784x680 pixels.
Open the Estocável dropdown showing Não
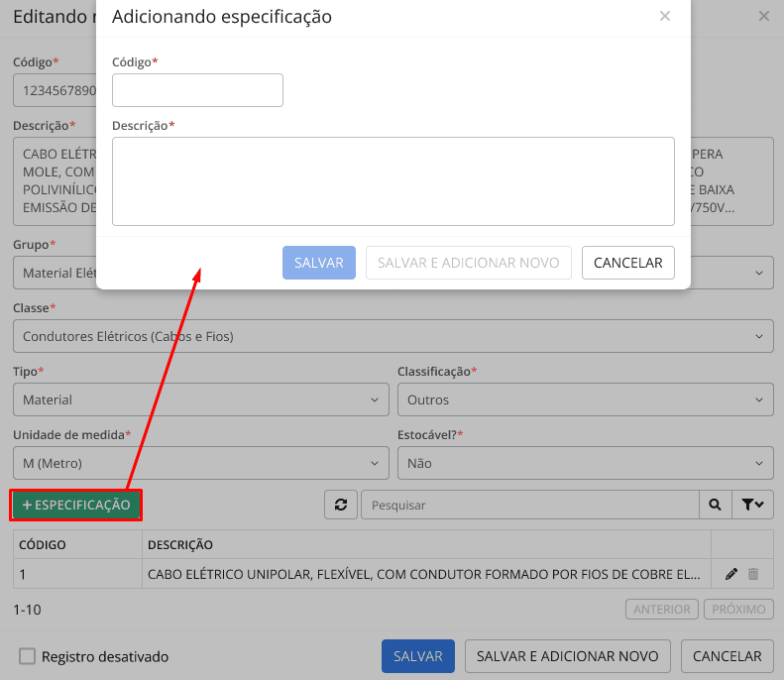click(x=585, y=463)
